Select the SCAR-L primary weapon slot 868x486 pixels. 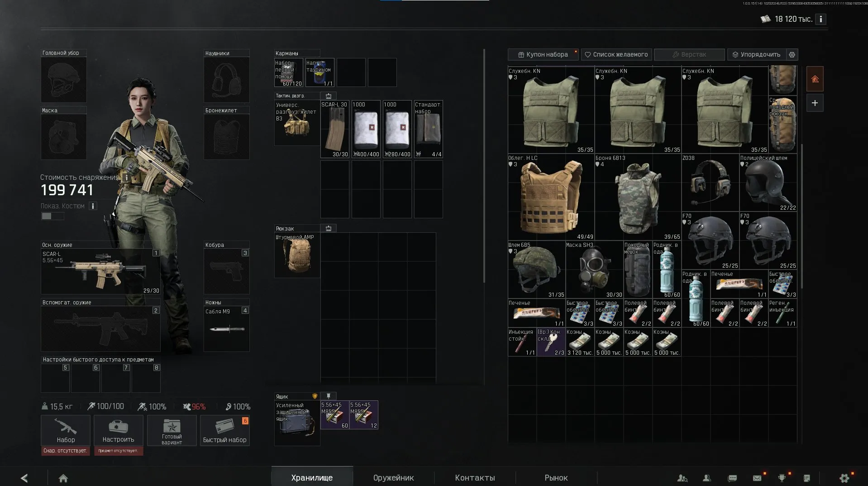tap(100, 271)
